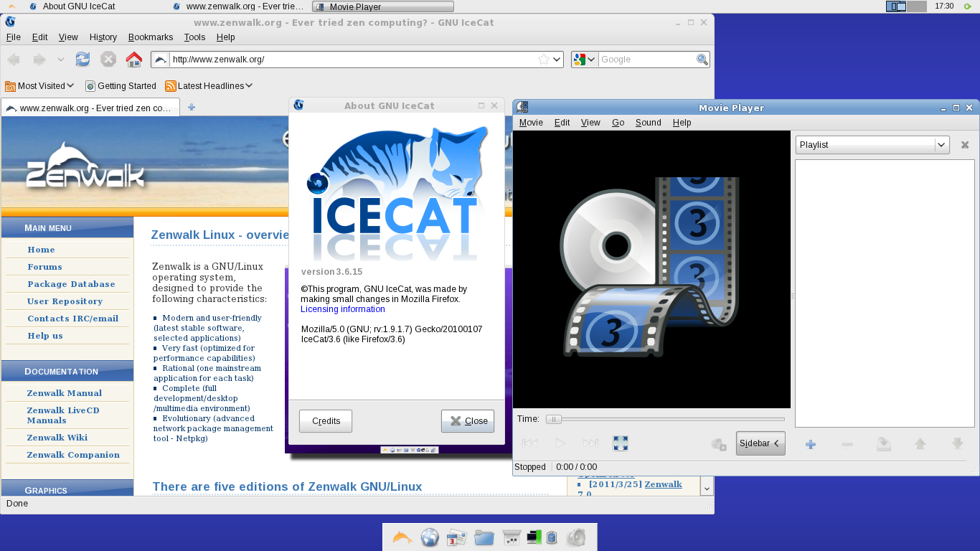Add a file to the playlist with plus icon
Screen dimensions: 980x551
(x=811, y=444)
